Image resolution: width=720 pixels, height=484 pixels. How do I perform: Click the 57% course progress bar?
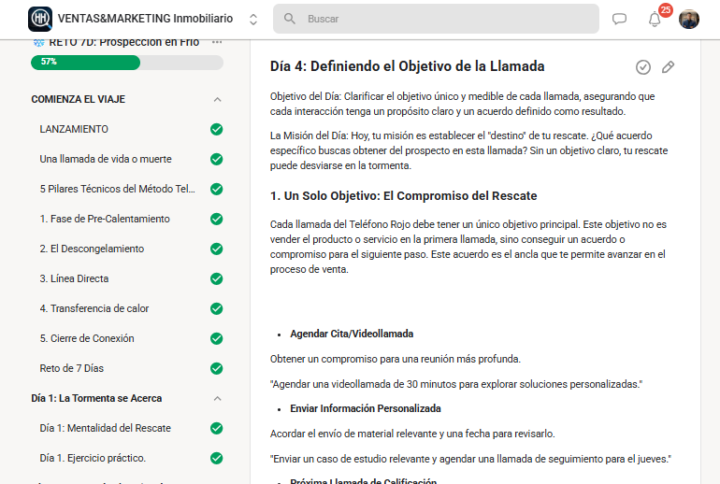pyautogui.click(x=127, y=62)
